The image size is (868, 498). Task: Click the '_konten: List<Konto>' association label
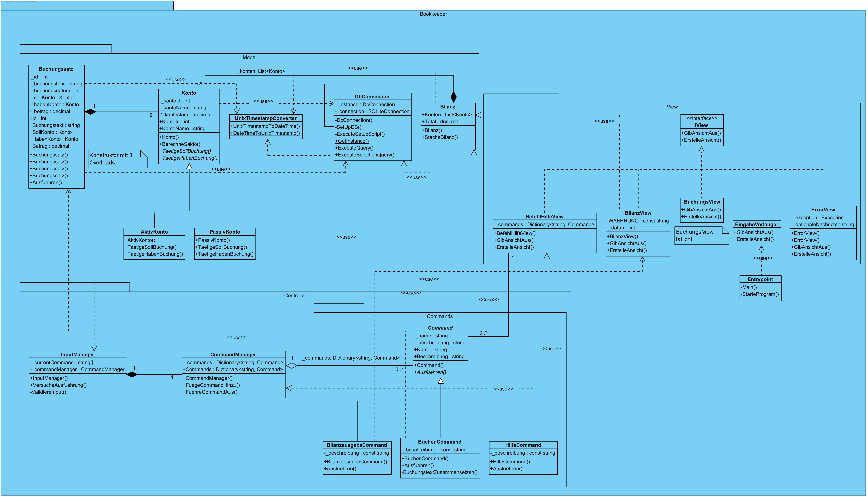pos(261,72)
